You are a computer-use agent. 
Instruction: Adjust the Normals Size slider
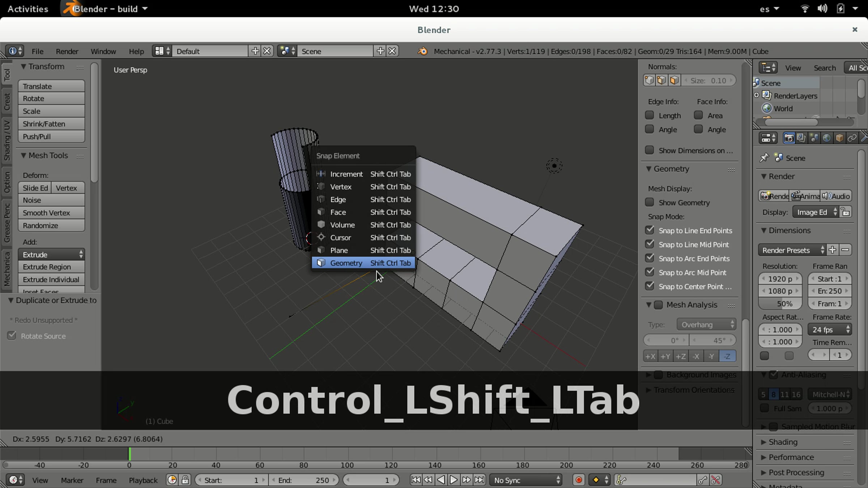709,80
